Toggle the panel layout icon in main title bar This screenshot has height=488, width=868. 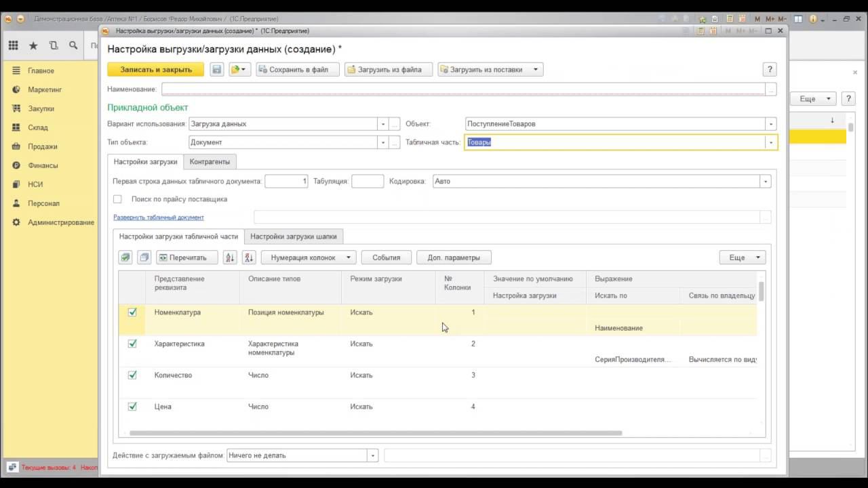pyautogui.click(x=799, y=19)
